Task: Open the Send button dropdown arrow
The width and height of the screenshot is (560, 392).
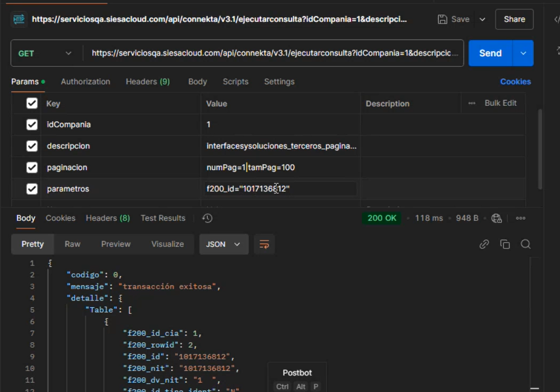Action: 523,53
